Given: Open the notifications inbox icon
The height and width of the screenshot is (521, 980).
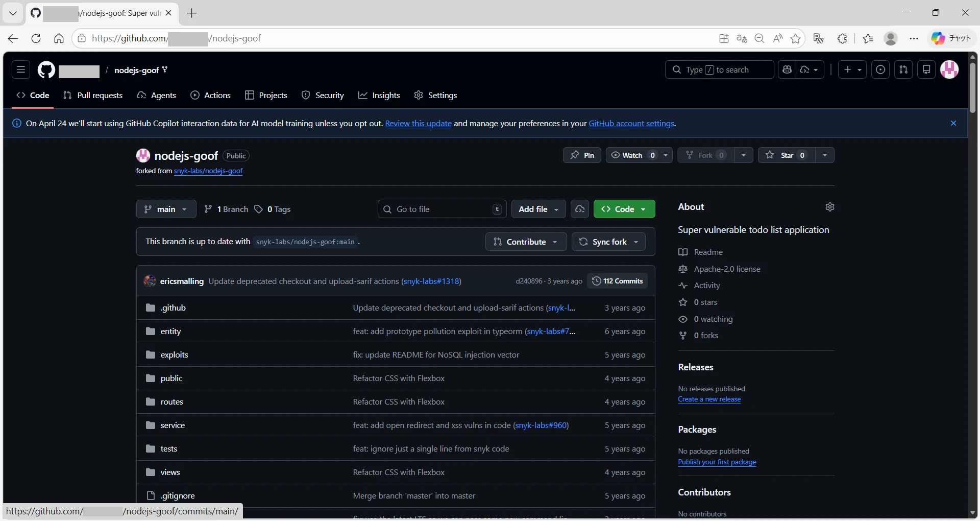Looking at the screenshot, I should tap(926, 69).
